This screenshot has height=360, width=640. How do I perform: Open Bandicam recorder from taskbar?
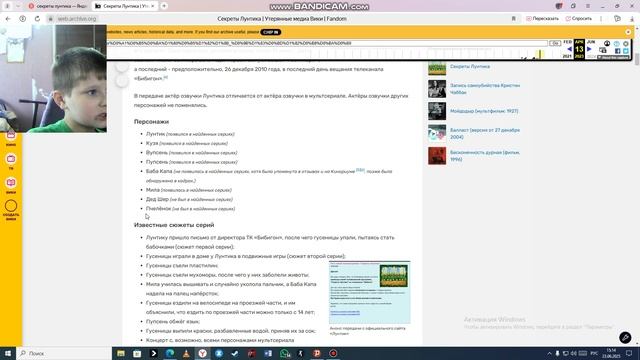333,353
